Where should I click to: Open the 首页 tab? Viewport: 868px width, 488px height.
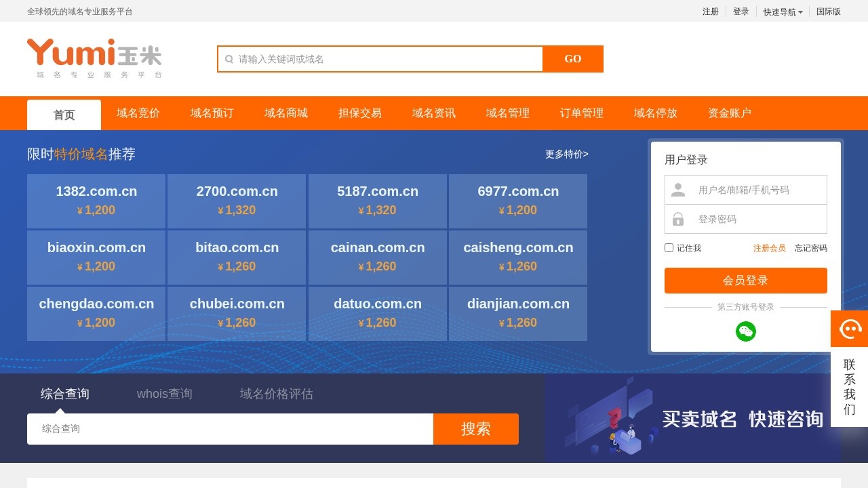(64, 115)
